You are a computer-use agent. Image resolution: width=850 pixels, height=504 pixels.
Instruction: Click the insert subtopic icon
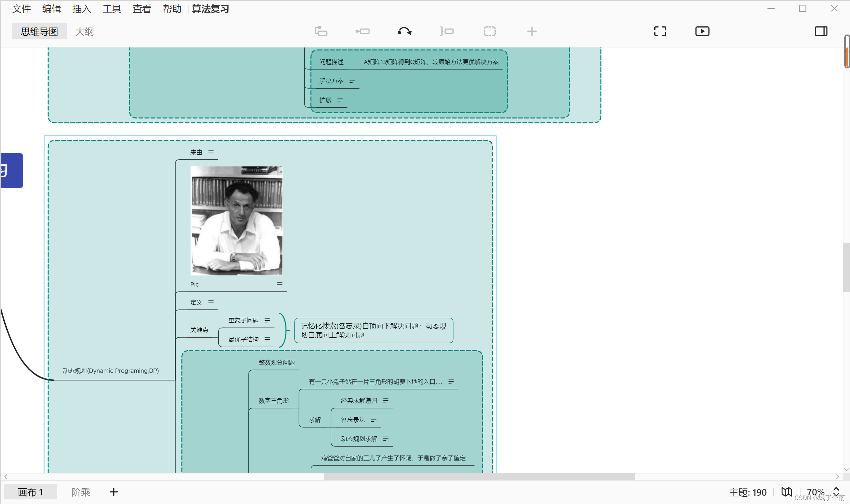tap(363, 31)
